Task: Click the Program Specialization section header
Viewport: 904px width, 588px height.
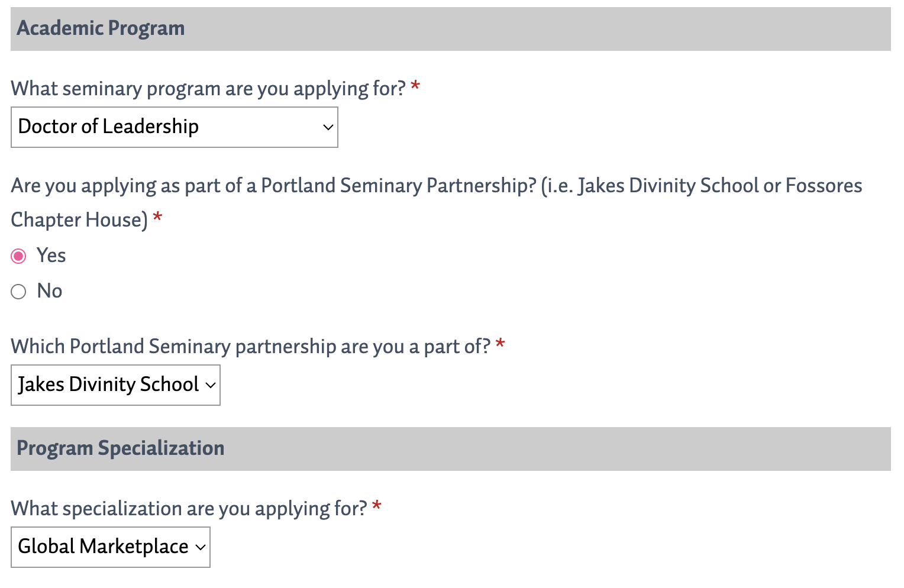Action: [120, 448]
